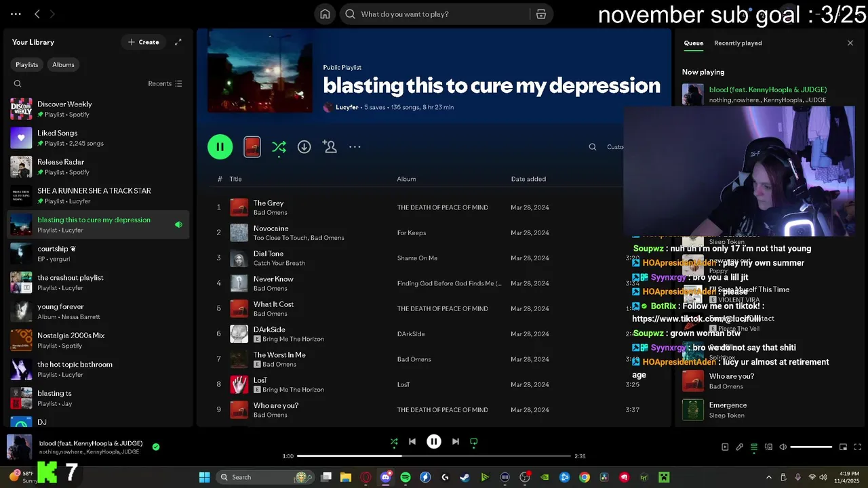Mute the Spotify volume
Image resolution: width=868 pixels, height=488 pixels.
783,447
